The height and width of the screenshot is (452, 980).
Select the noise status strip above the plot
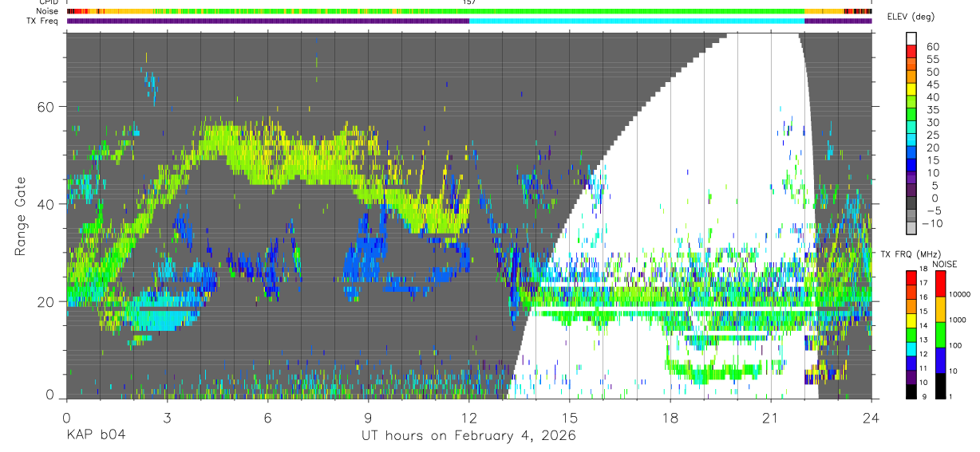point(469,11)
